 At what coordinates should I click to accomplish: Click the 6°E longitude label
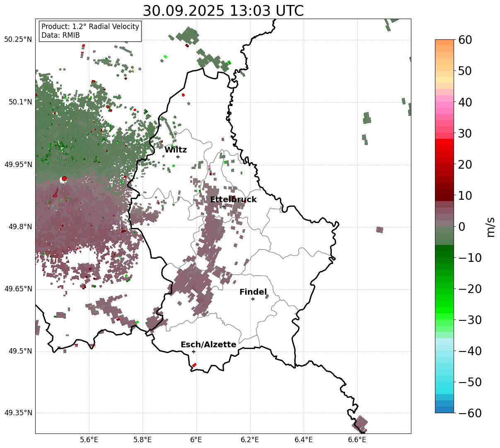click(196, 440)
